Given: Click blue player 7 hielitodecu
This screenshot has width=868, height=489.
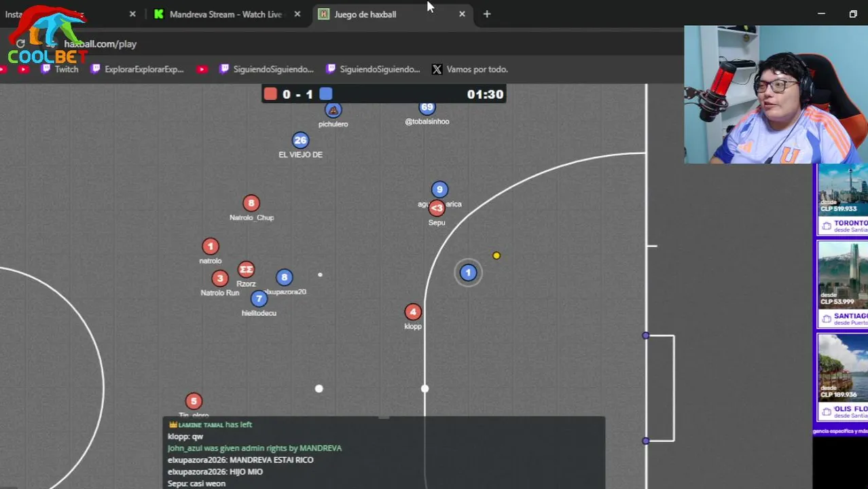Looking at the screenshot, I should (x=259, y=299).
